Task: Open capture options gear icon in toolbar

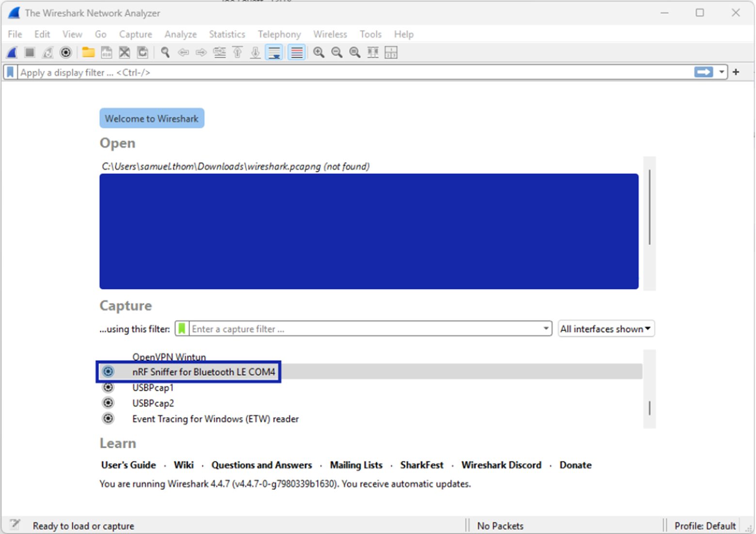Action: tap(65, 52)
